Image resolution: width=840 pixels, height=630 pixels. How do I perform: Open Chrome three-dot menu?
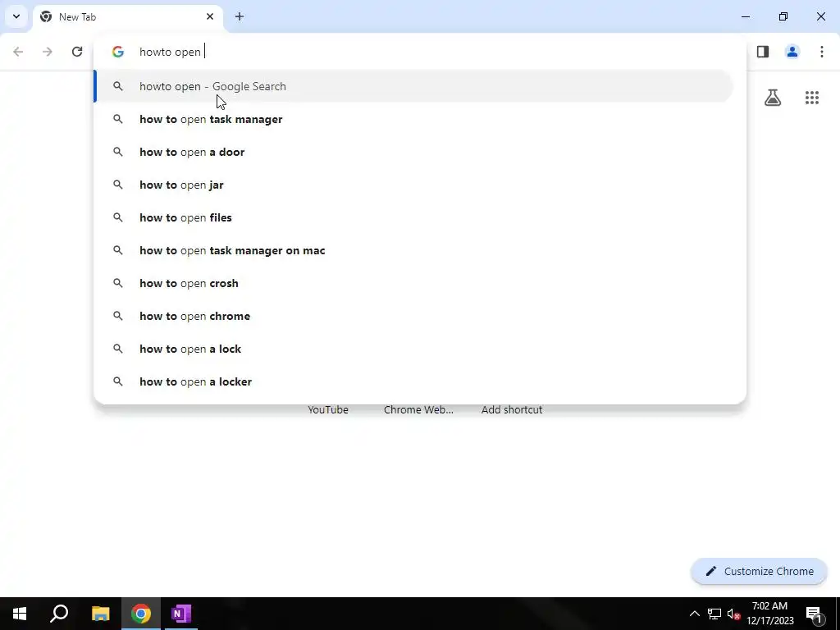pos(822,52)
